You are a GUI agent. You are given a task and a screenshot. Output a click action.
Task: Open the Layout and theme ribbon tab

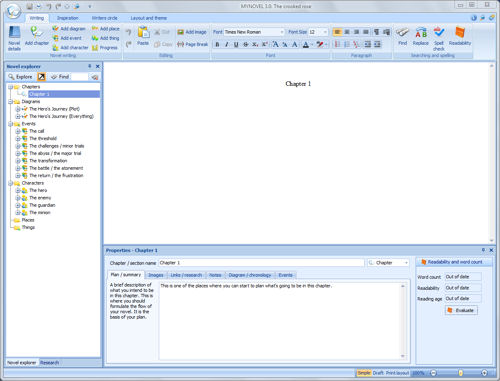[x=149, y=18]
